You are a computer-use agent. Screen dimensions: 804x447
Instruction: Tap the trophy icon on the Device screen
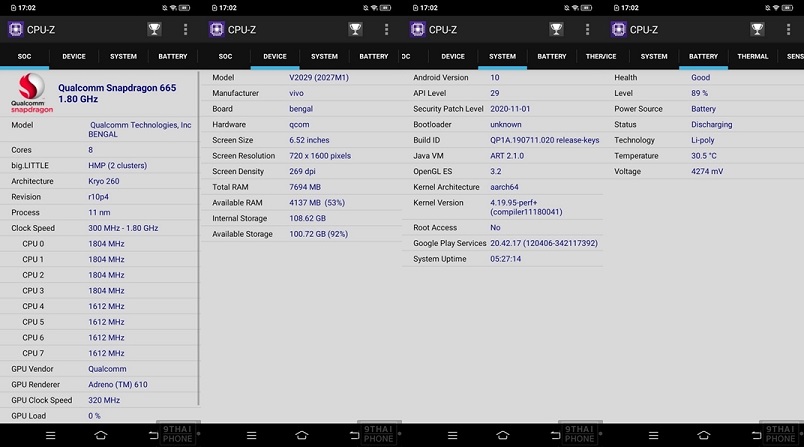pos(355,29)
